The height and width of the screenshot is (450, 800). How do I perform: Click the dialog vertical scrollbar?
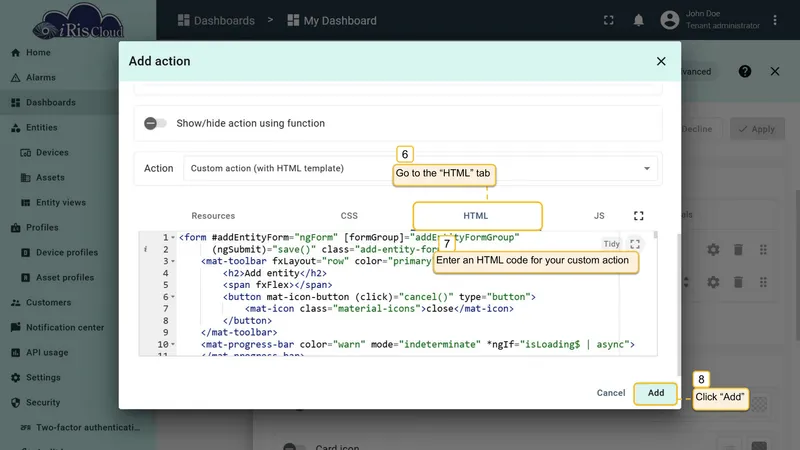point(678,304)
